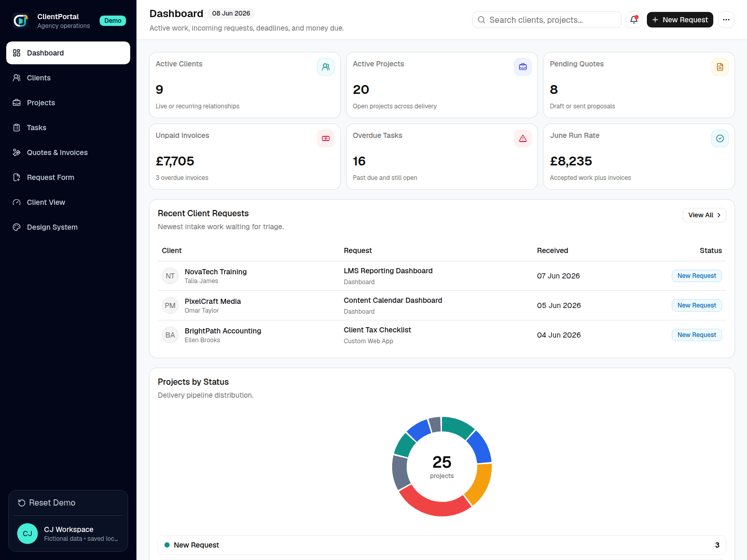Image resolution: width=747 pixels, height=560 pixels.
Task: Click New Request status for BrightPath Accounting
Action: point(697,335)
